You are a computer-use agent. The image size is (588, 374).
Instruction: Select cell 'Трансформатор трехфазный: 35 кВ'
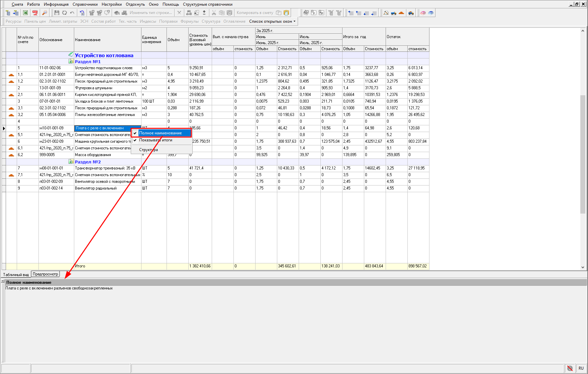coord(107,168)
